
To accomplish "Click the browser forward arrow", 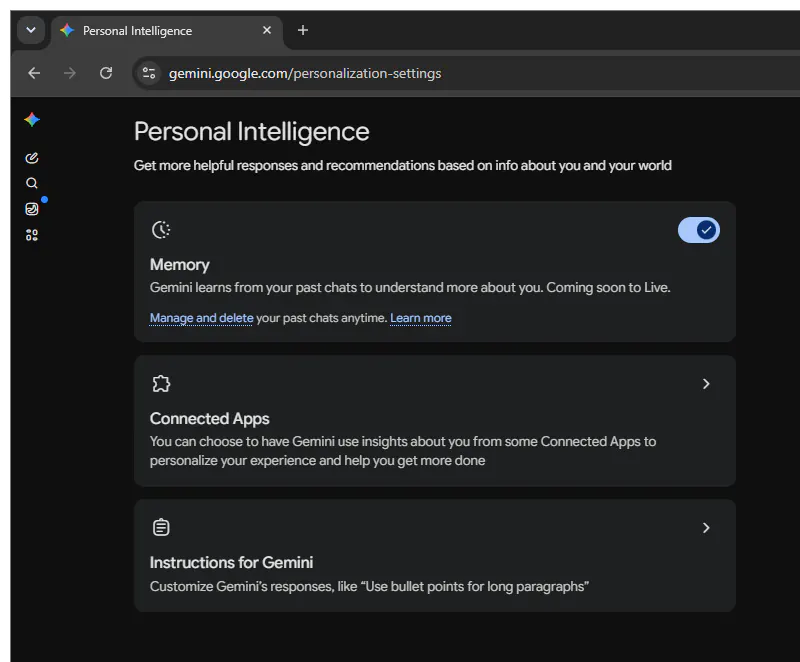I will coord(70,73).
